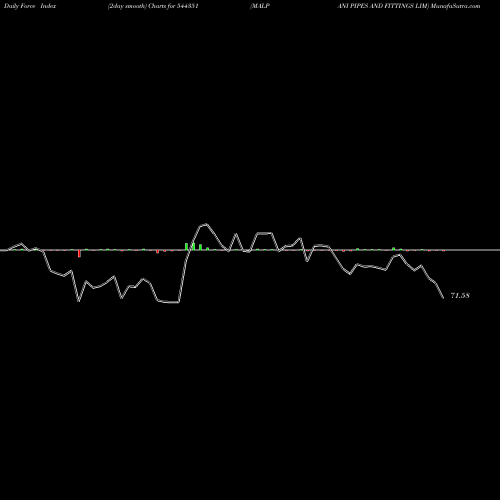Click the 71.58 value label
The width and height of the screenshot is (500, 500).
pyautogui.click(x=460, y=296)
